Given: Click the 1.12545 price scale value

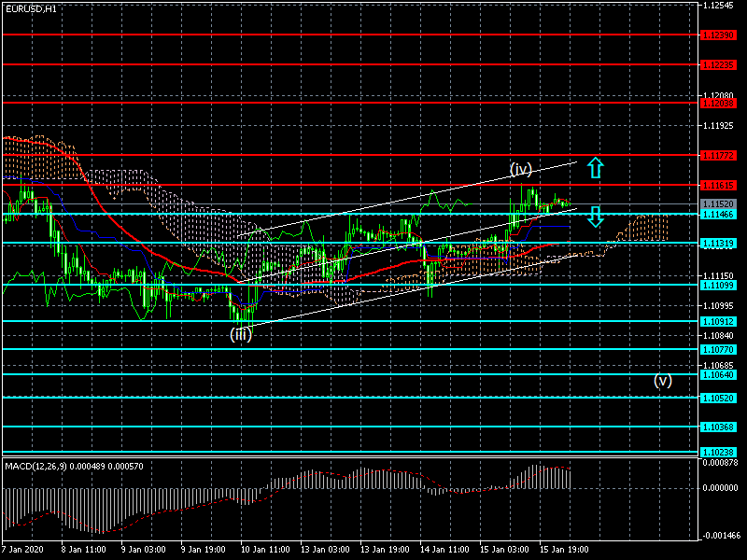Looking at the screenshot, I should pyautogui.click(x=718, y=6).
